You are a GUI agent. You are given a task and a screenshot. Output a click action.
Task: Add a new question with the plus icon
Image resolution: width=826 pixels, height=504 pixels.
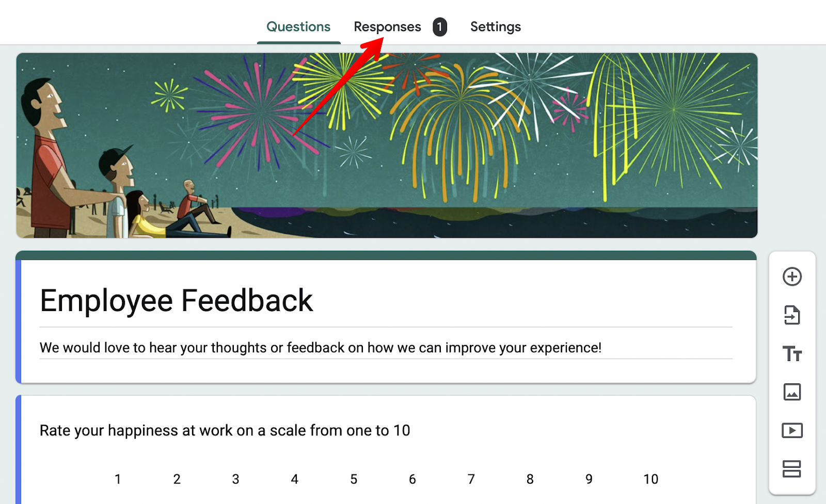point(792,277)
